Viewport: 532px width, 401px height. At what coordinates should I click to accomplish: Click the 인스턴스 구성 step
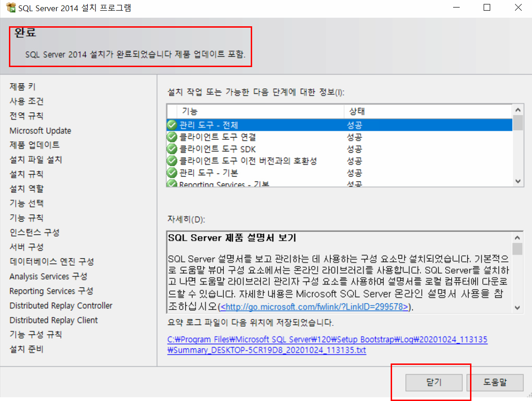coord(35,233)
